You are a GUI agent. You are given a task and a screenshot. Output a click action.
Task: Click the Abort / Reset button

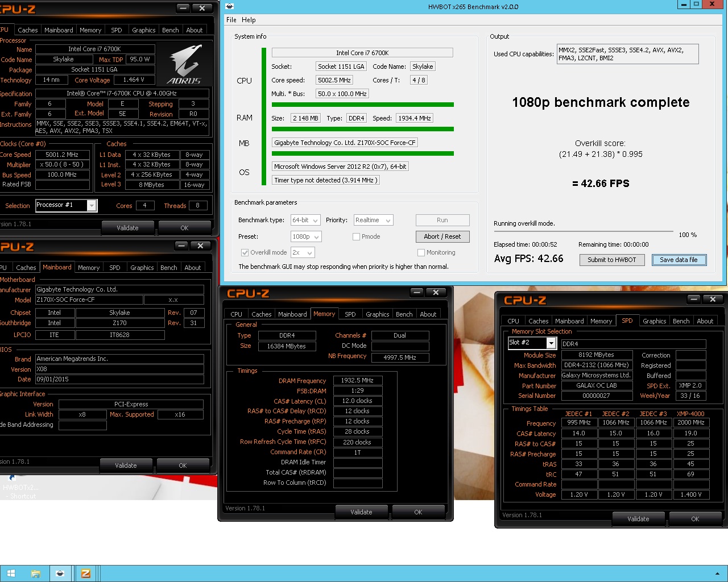442,236
